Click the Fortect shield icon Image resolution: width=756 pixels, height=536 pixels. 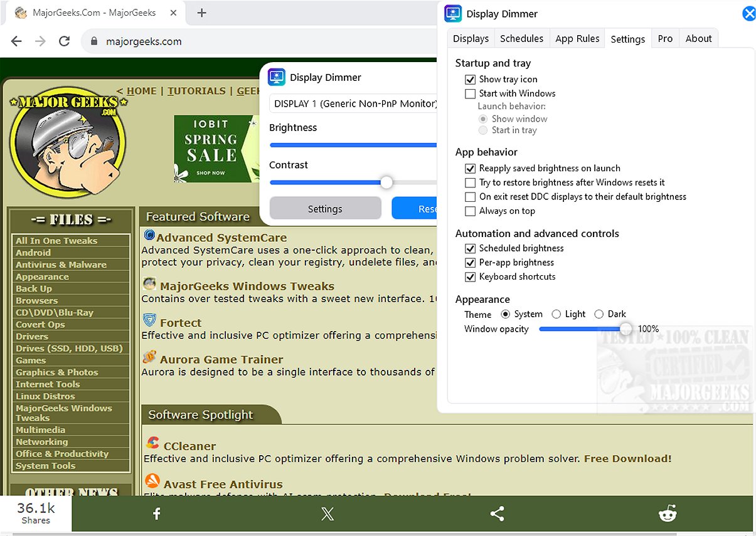pyautogui.click(x=149, y=321)
